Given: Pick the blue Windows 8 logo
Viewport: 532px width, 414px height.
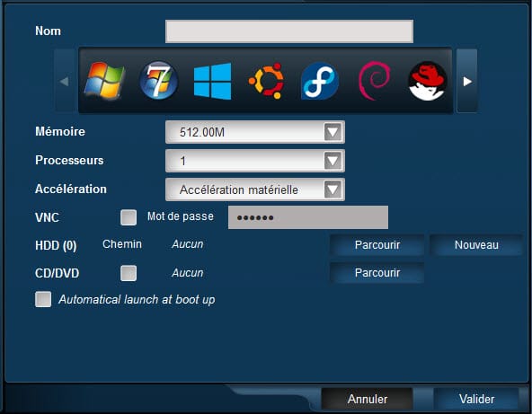Looking at the screenshot, I should click(212, 81).
